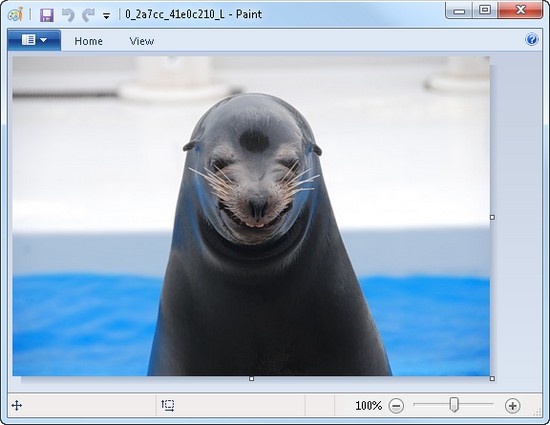The image size is (550, 425).
Task: Click the zoom slider handle
Action: click(x=454, y=405)
